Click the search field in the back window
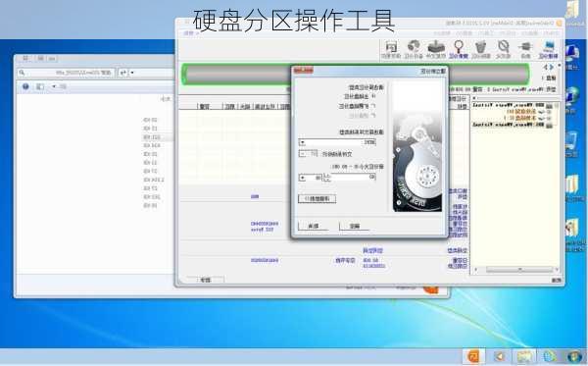Viewport: 588px width, 366px height. pos(66,73)
